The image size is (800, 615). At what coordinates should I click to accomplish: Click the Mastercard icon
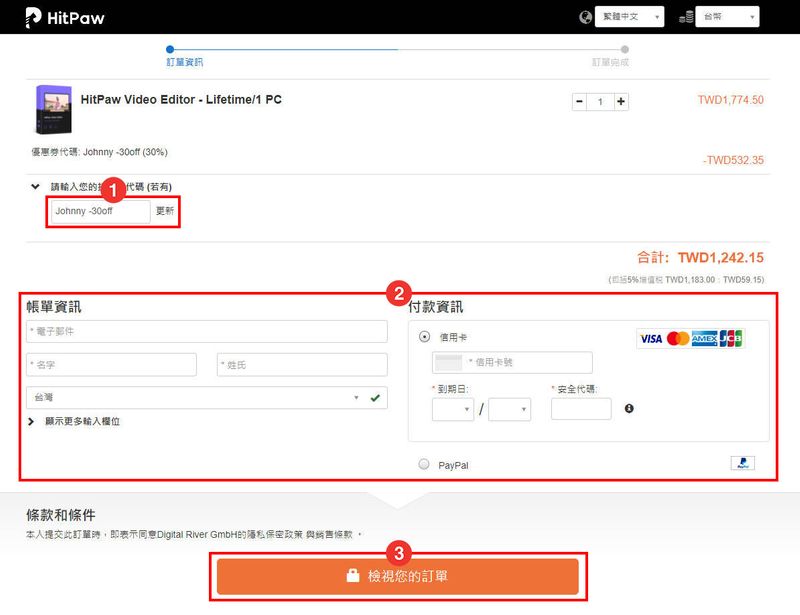tap(678, 339)
